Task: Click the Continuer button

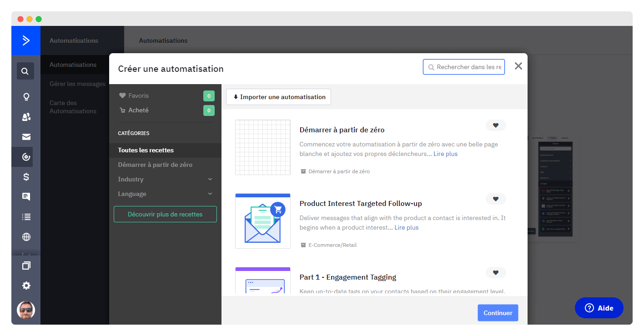Action: 498,313
